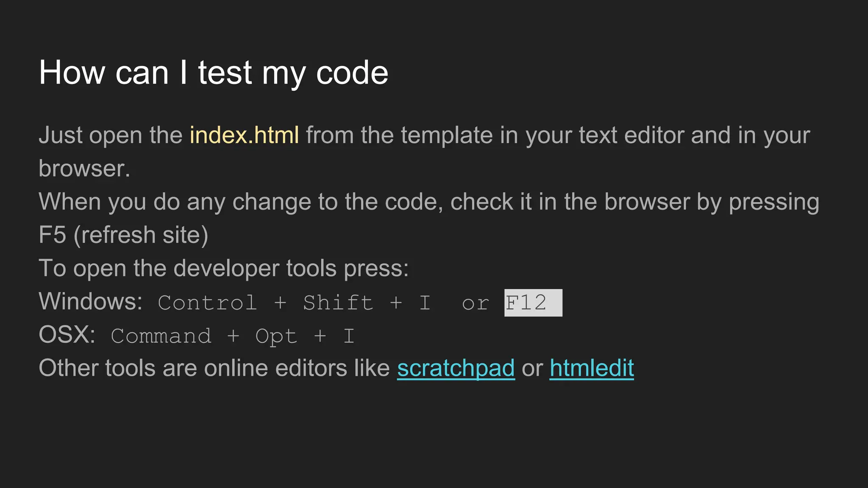Viewport: 868px width, 488px height.
Task: Click the 'OSX:' label
Action: tap(67, 335)
